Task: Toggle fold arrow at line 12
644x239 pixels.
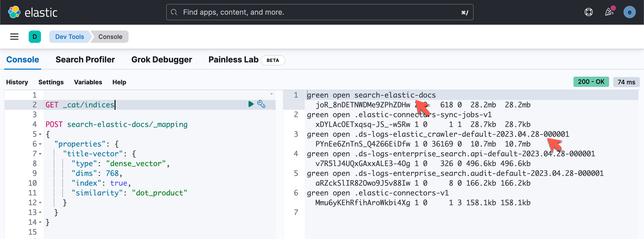Action: point(40,202)
